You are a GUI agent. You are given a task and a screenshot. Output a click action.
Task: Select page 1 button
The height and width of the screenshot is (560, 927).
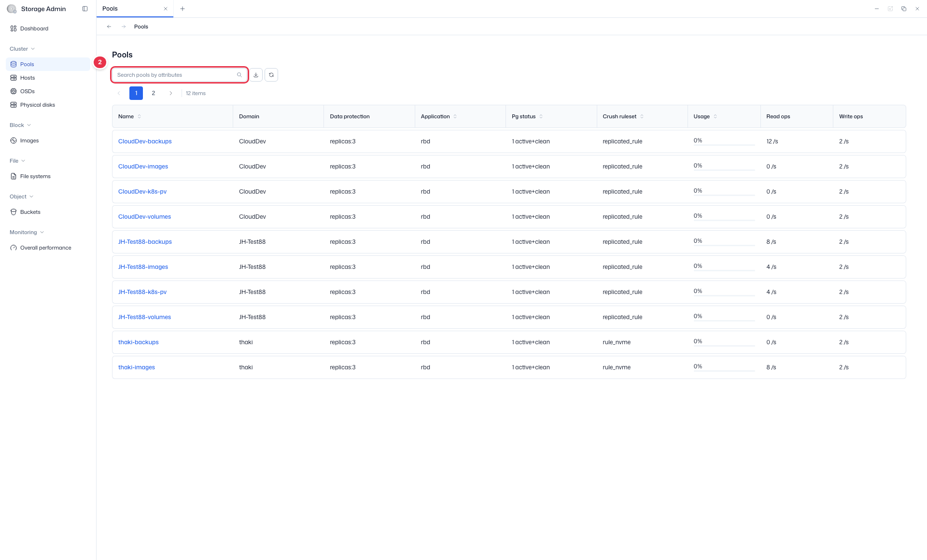pos(136,93)
